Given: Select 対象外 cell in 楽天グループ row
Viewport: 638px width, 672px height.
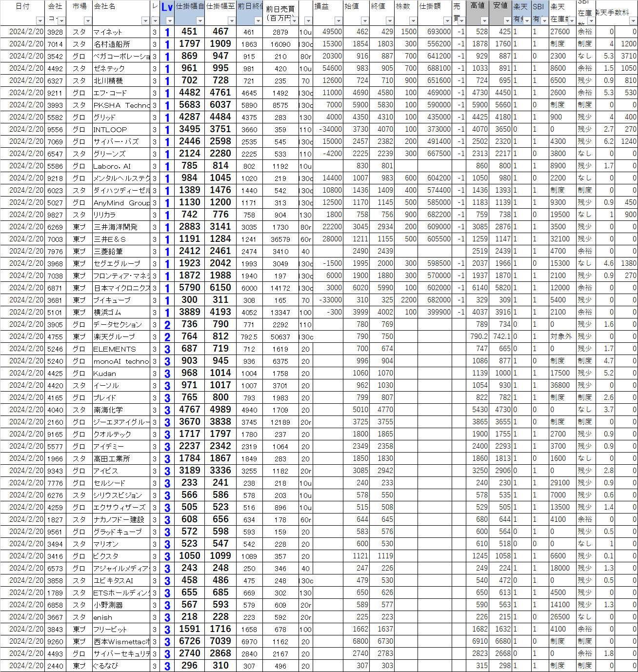Looking at the screenshot, I should pos(562,336).
